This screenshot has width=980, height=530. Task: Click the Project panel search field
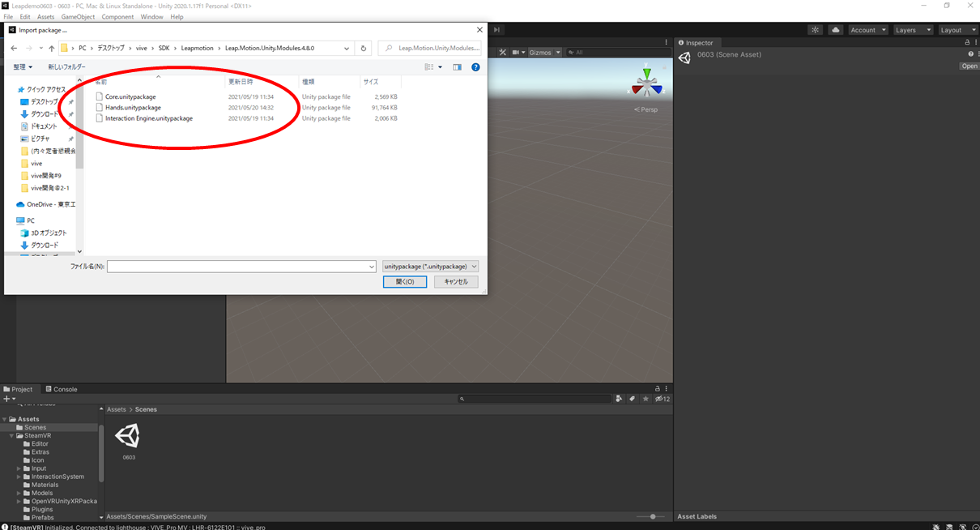point(535,399)
